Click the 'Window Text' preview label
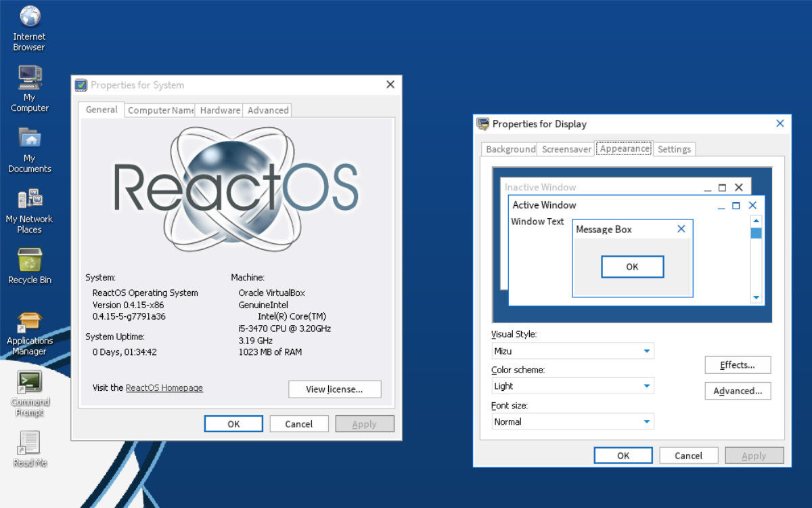This screenshot has width=812, height=508. click(x=537, y=221)
